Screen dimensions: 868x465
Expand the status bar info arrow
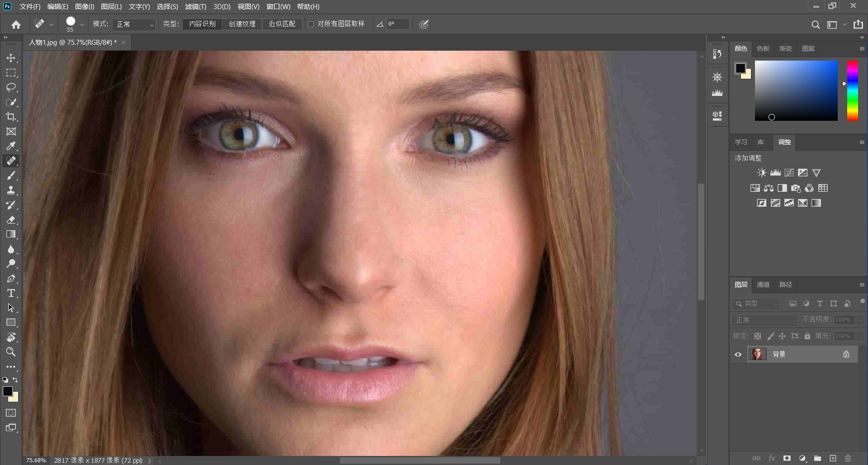click(149, 460)
